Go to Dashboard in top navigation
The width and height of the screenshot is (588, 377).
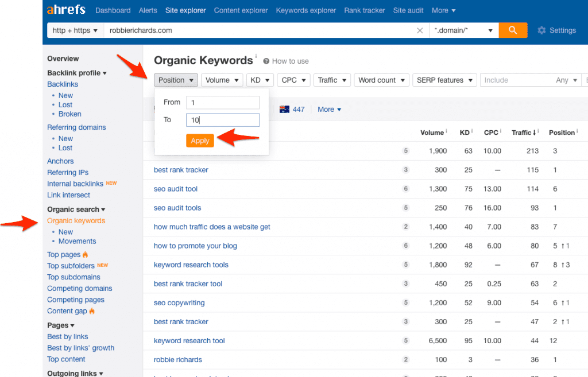click(x=113, y=10)
